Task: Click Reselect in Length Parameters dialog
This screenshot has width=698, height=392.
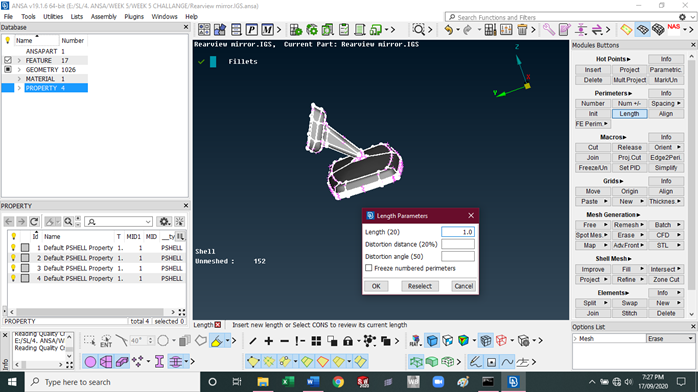Action: coord(420,286)
